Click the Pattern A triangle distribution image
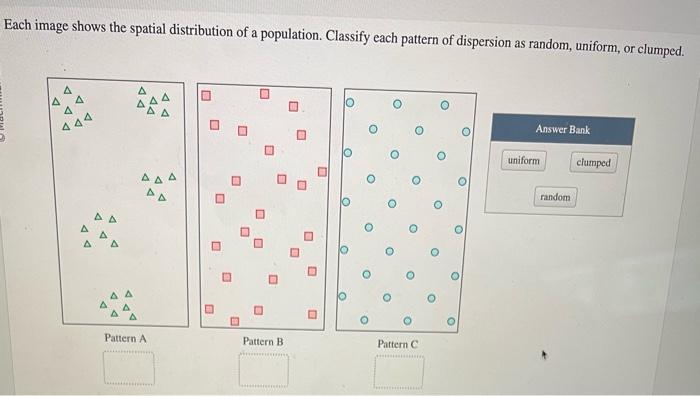700x396 pixels. click(118, 202)
